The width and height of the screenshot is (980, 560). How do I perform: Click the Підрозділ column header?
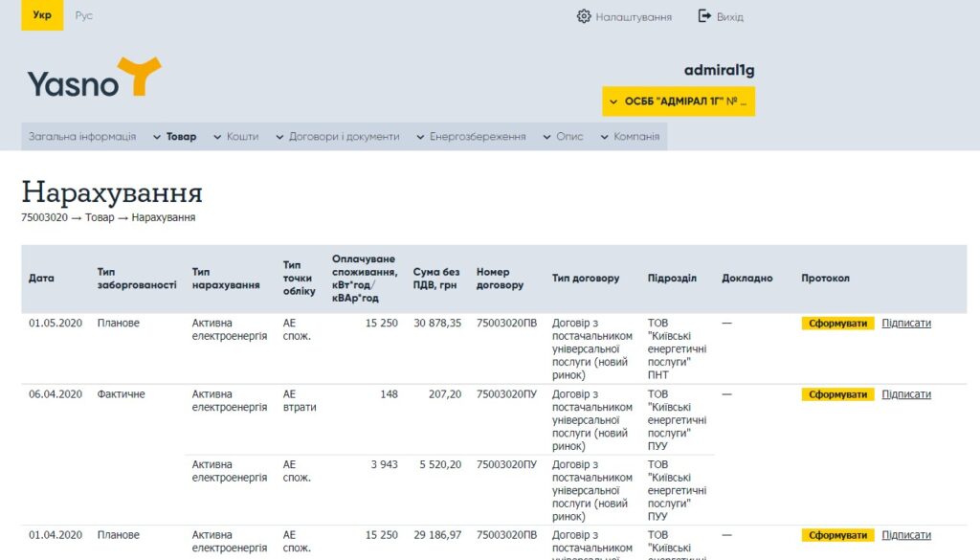tap(672, 279)
